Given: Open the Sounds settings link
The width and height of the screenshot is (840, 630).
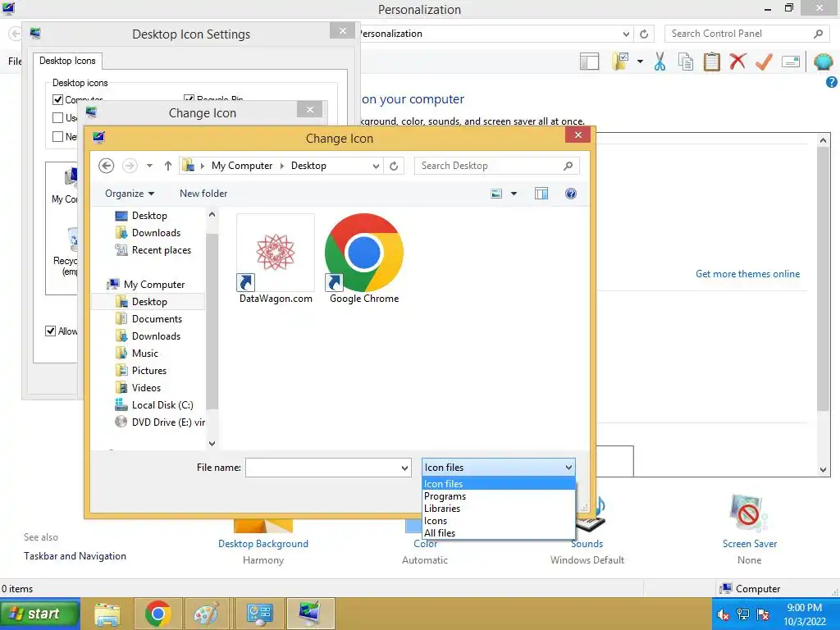Looking at the screenshot, I should pos(587,544).
